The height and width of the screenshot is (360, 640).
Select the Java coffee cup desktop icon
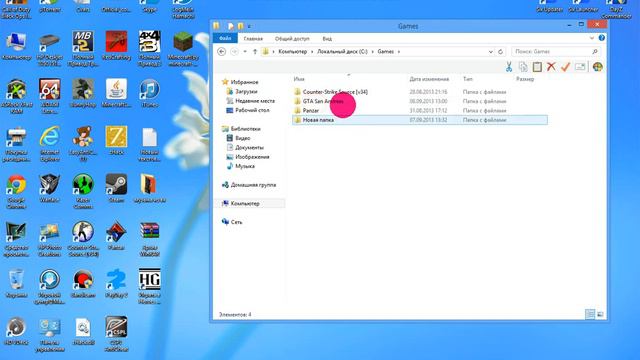click(116, 89)
